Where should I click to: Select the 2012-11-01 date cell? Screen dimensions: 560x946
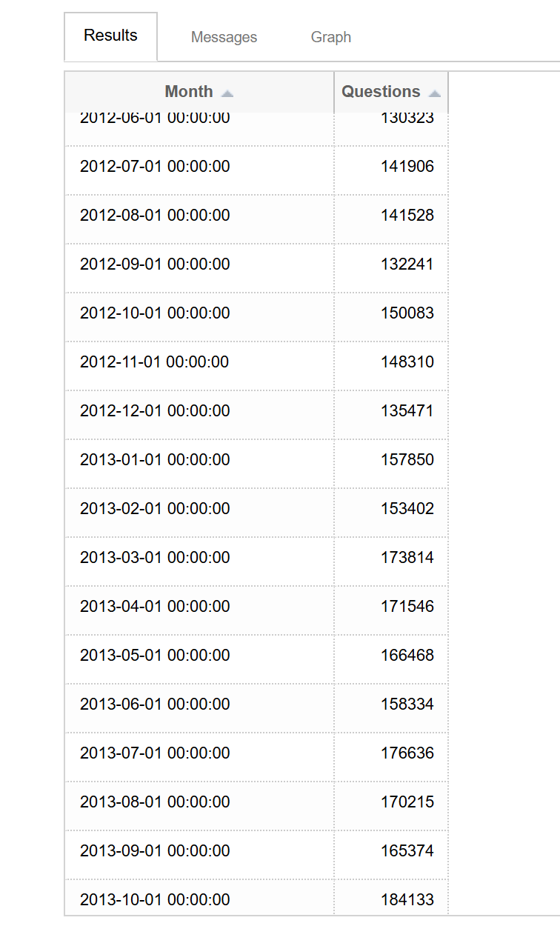154,362
